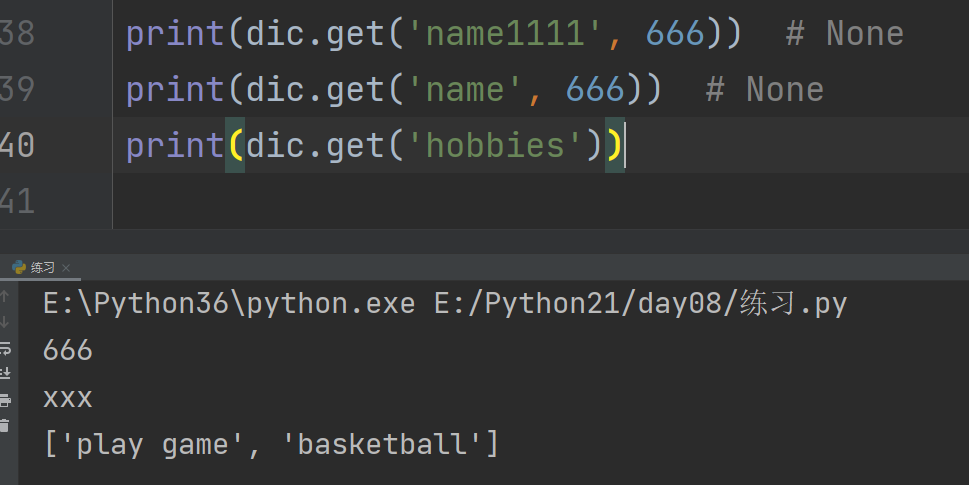Viewport: 969px width, 485px height.
Task: Click the empty line 41 in the editor
Action: [x=541, y=201]
